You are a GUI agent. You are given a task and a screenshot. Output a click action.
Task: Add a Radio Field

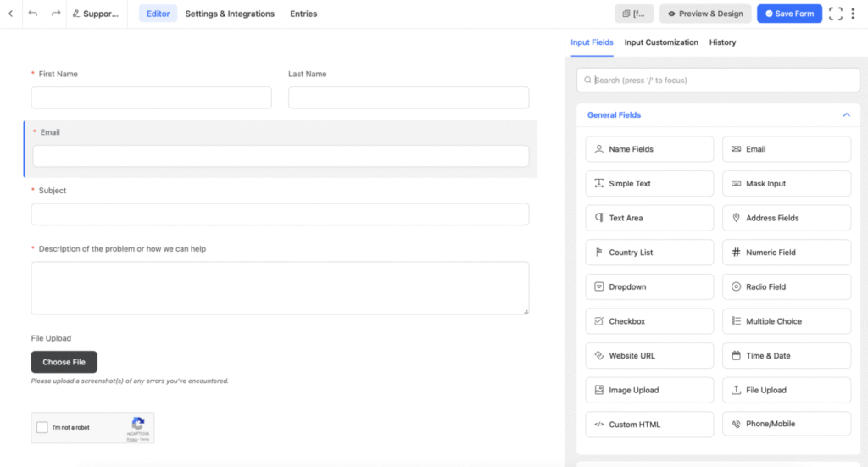pyautogui.click(x=787, y=286)
